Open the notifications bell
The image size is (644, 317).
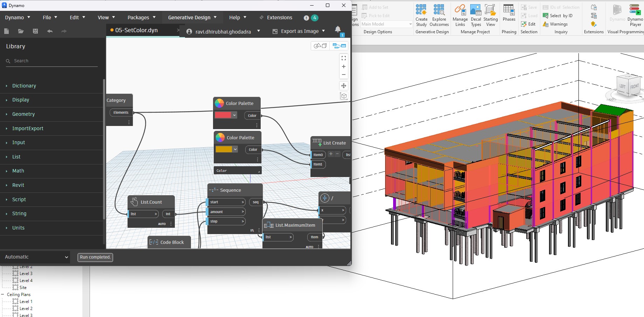338,29
